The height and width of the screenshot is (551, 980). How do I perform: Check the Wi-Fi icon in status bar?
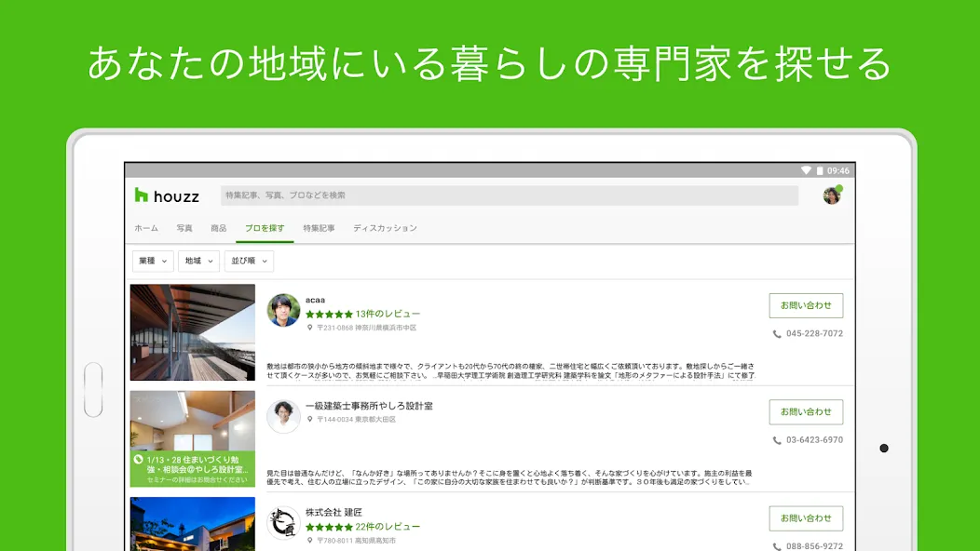point(806,170)
